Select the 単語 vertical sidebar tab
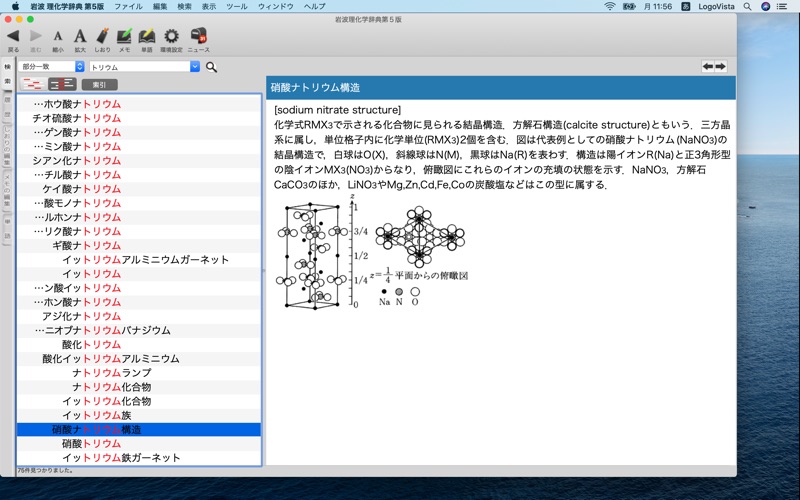The image size is (800, 500). [8, 229]
